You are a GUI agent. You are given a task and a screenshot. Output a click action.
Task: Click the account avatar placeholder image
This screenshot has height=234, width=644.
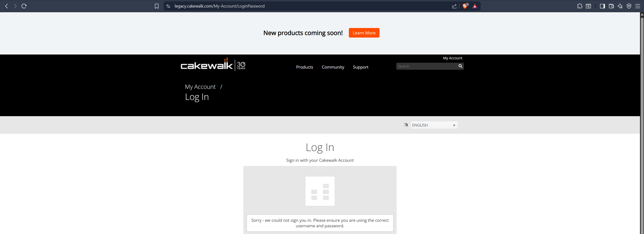click(320, 191)
